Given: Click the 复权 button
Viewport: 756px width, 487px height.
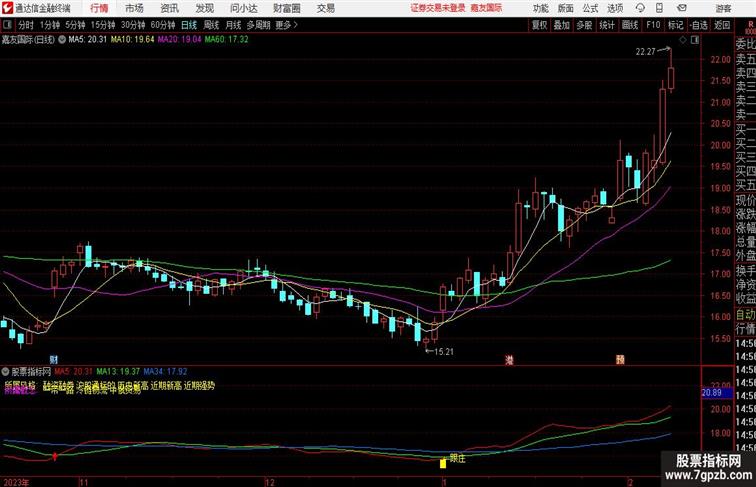Looking at the screenshot, I should [540, 25].
